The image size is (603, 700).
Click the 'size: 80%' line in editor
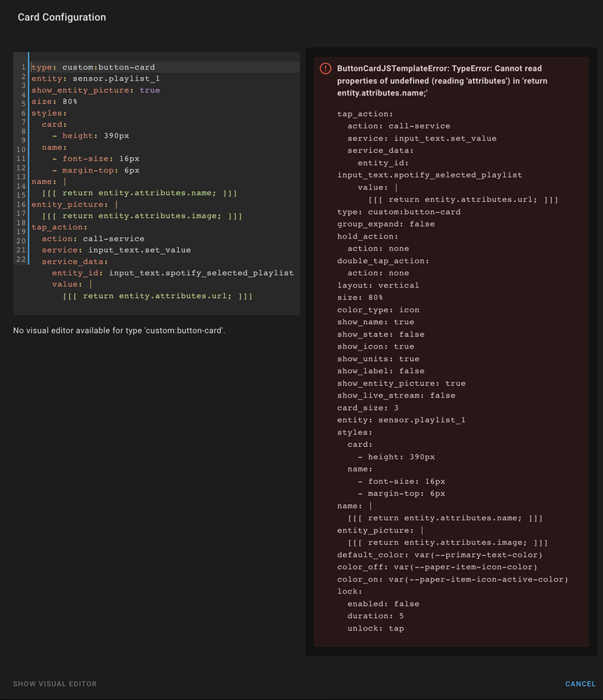pos(54,101)
